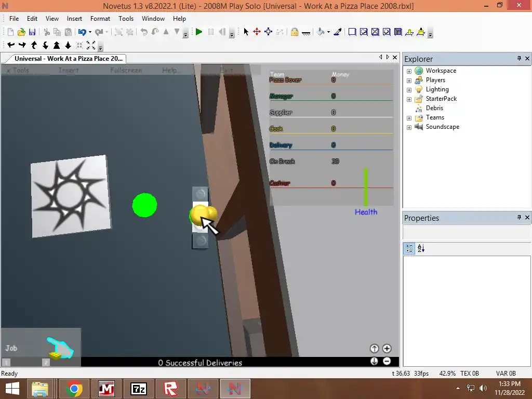Click the Reset step-back toolbar button
The image size is (532, 399).
pyautogui.click(x=222, y=32)
